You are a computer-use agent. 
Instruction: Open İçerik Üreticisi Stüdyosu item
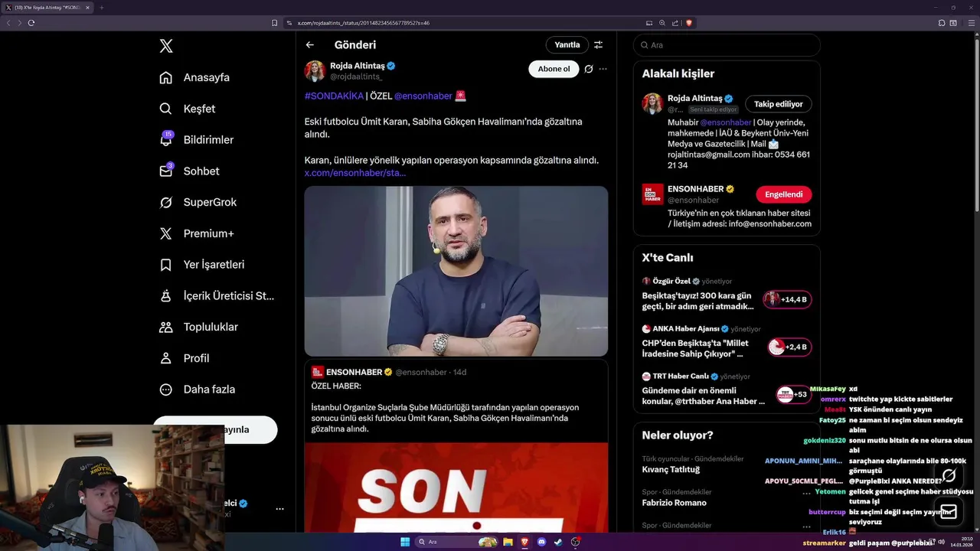(x=216, y=295)
